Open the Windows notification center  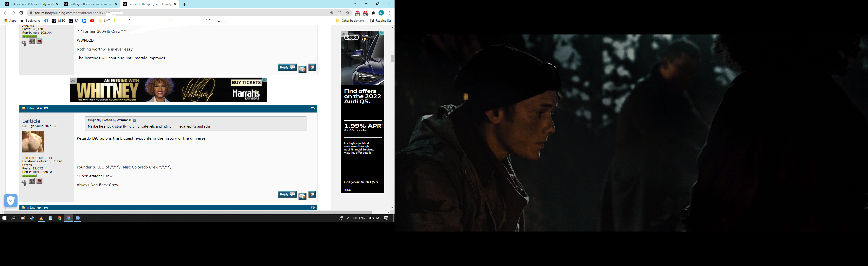pos(386,218)
